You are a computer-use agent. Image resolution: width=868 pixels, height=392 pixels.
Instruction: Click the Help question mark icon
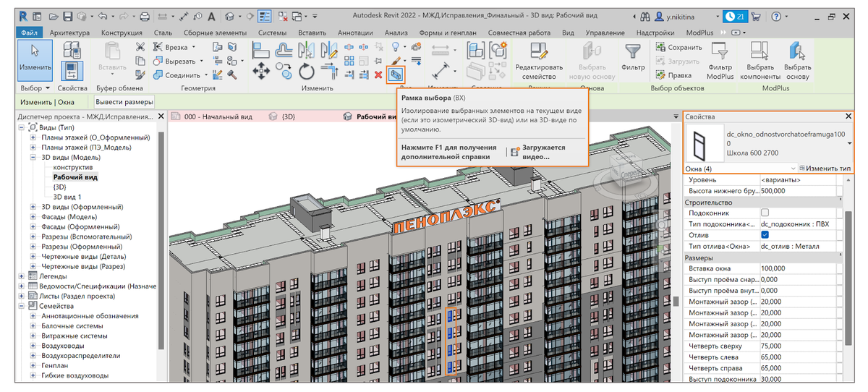pyautogui.click(x=775, y=16)
